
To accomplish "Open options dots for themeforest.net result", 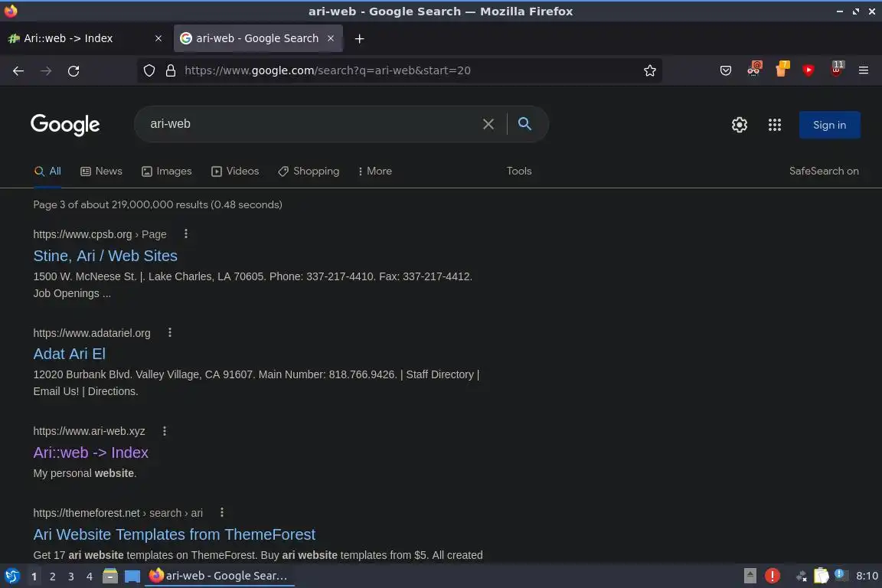I will coord(221,513).
